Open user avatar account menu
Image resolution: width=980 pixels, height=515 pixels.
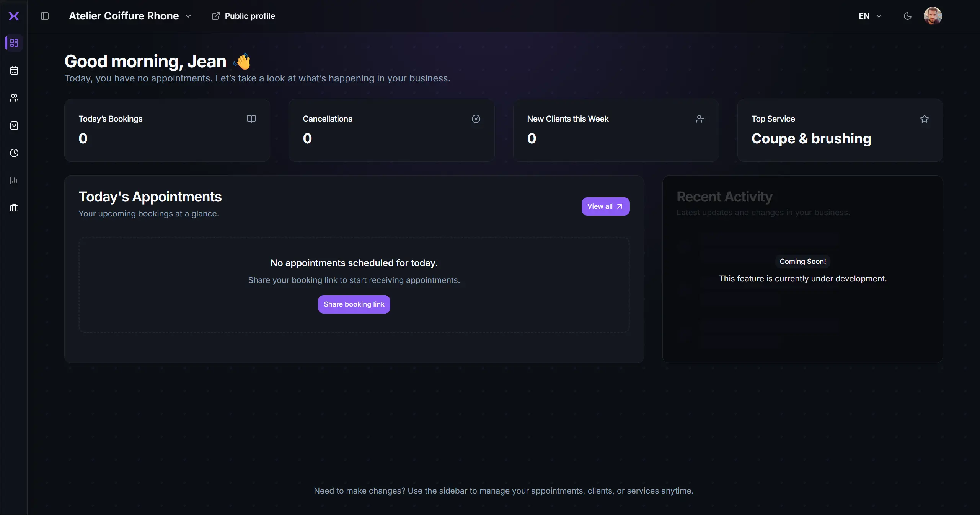tap(933, 16)
